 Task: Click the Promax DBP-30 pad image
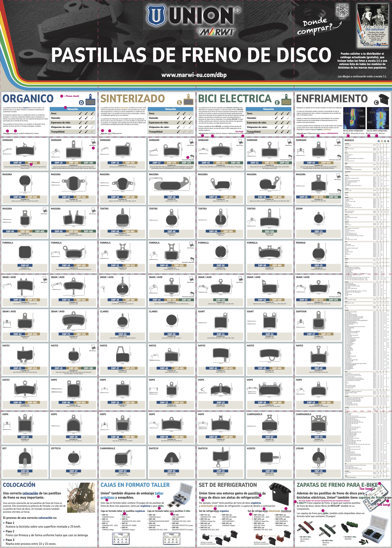point(318,252)
